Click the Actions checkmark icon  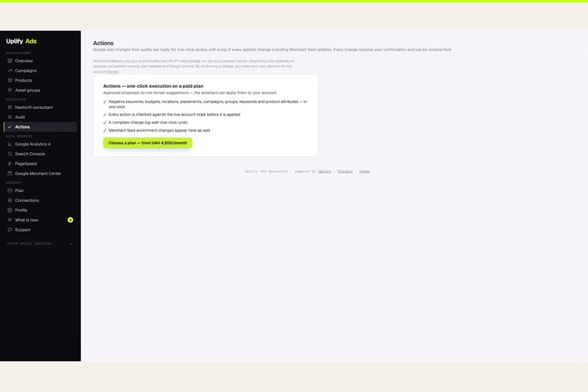click(9, 127)
